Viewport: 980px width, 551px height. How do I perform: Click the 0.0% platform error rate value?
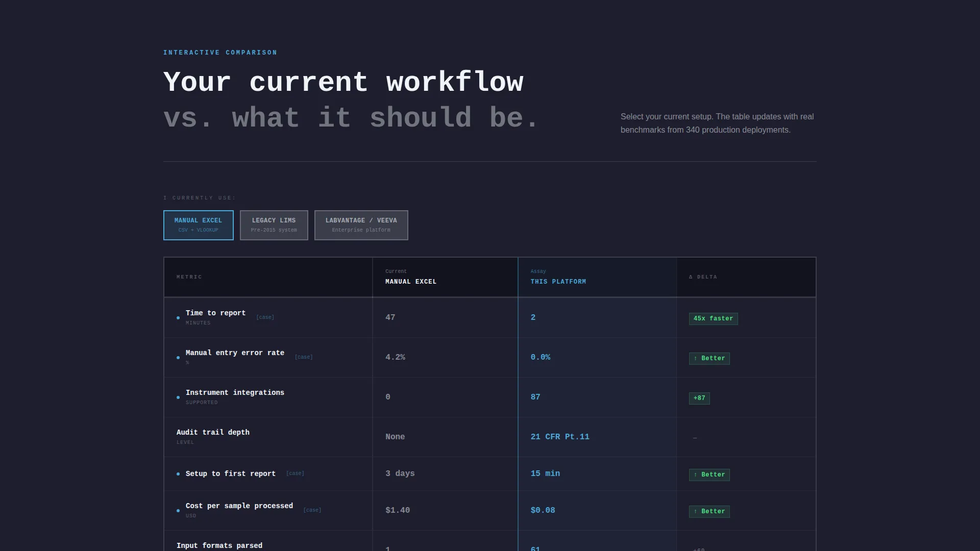(541, 357)
